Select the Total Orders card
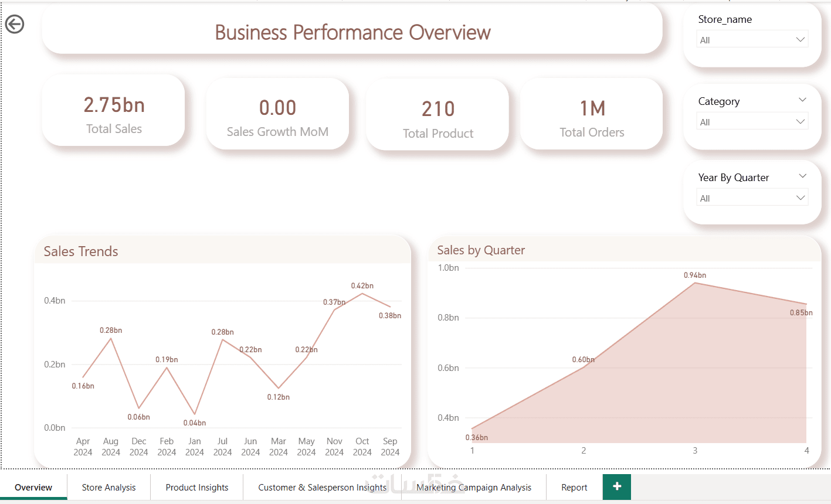The image size is (831, 504). click(592, 115)
